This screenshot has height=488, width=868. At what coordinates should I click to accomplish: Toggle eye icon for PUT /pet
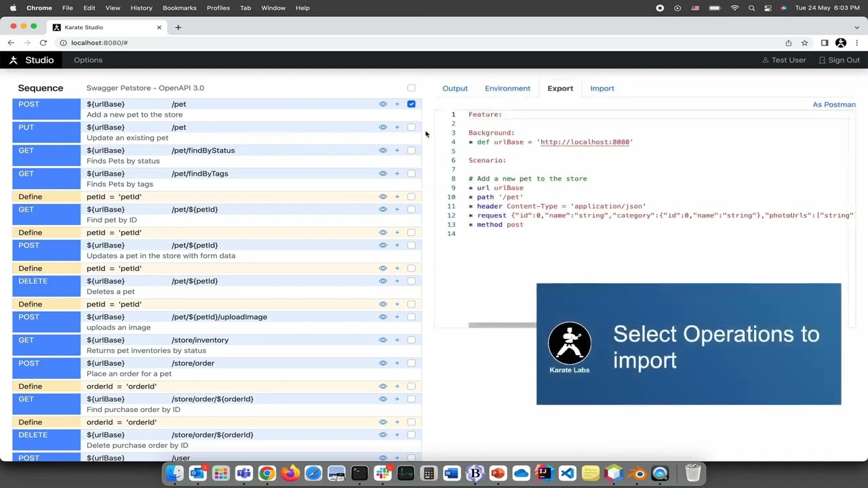[382, 127]
